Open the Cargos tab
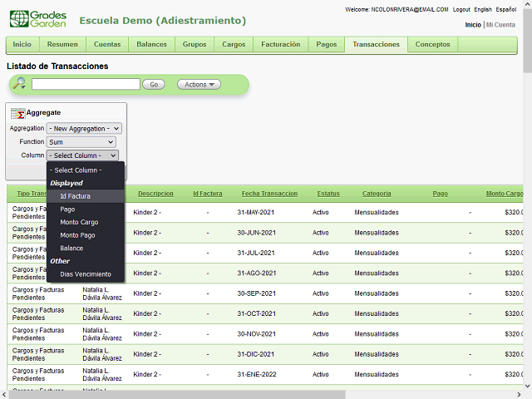Viewport: 532px width, 399px height. pos(234,44)
